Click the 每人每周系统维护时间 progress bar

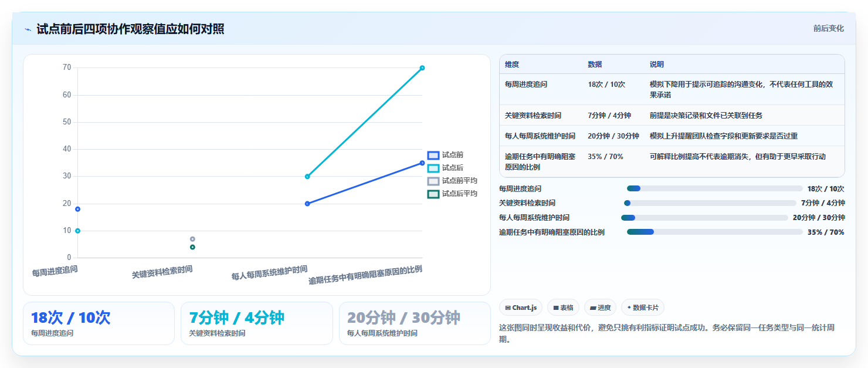click(x=704, y=218)
